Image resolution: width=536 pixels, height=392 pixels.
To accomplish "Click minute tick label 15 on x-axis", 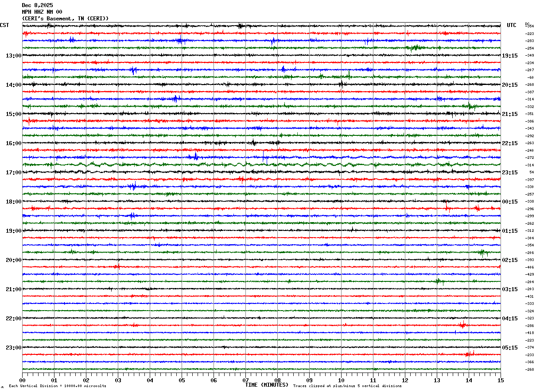I will click(x=501, y=380).
